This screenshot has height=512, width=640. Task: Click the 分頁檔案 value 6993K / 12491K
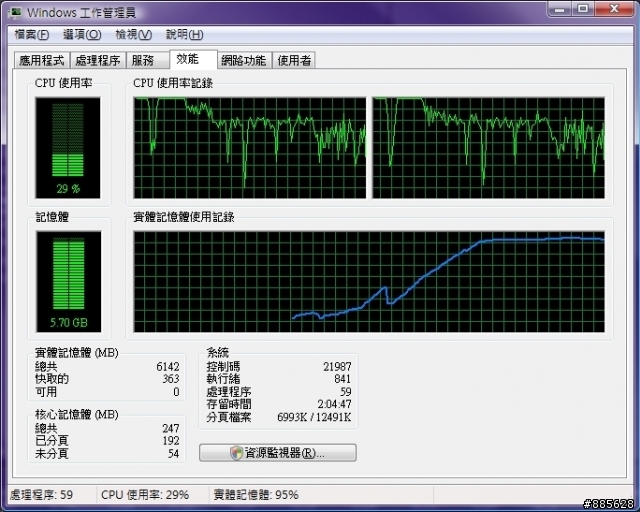[x=314, y=417]
